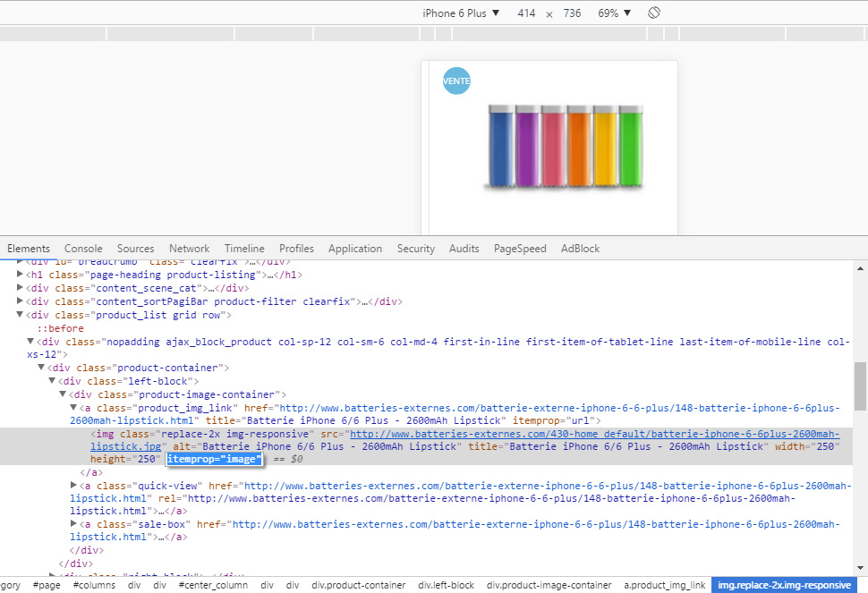Open the img src URL link

[465, 440]
